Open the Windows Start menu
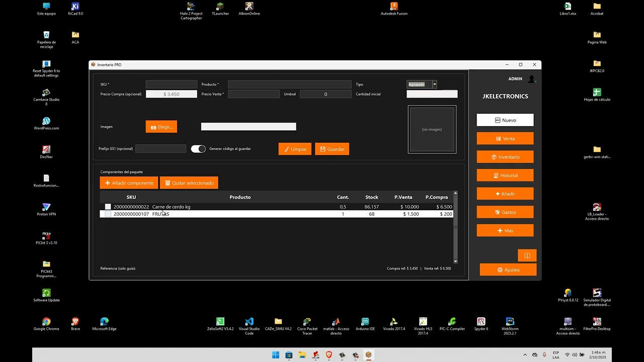Screen dimensions: 644x362 click(x=276, y=355)
